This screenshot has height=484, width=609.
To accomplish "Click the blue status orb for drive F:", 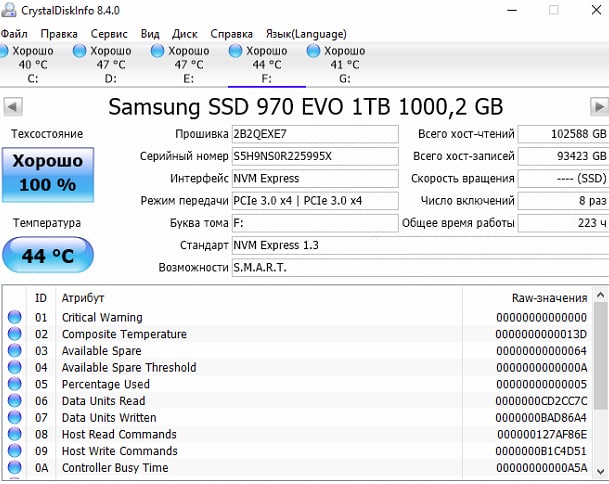I will pyautogui.click(x=235, y=50).
